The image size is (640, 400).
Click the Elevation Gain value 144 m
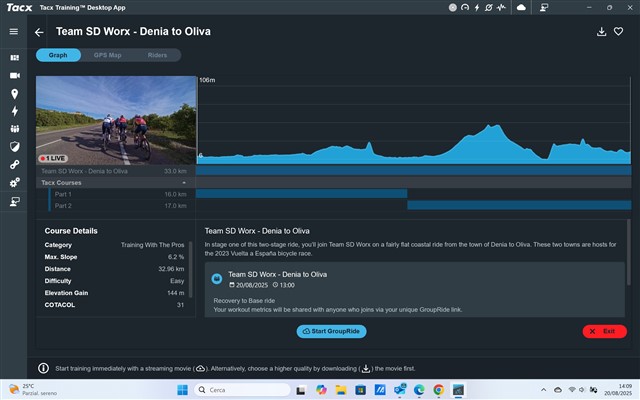[x=176, y=293]
